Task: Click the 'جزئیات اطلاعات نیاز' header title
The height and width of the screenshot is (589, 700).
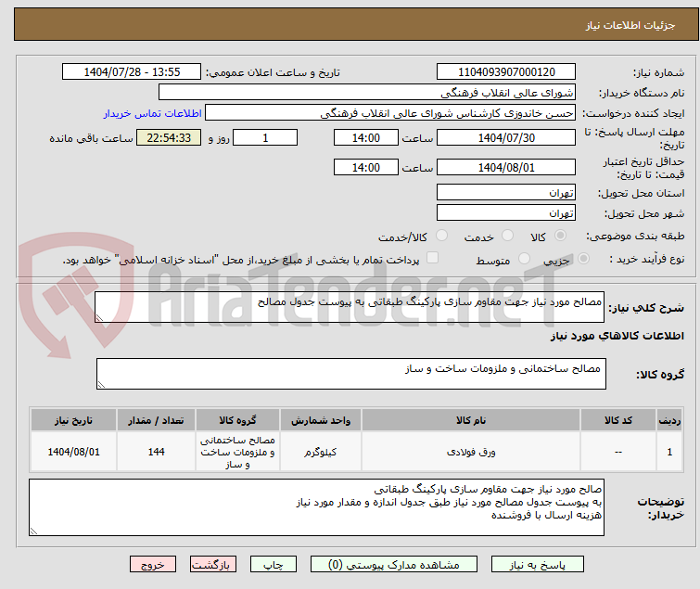Action: 630,25
